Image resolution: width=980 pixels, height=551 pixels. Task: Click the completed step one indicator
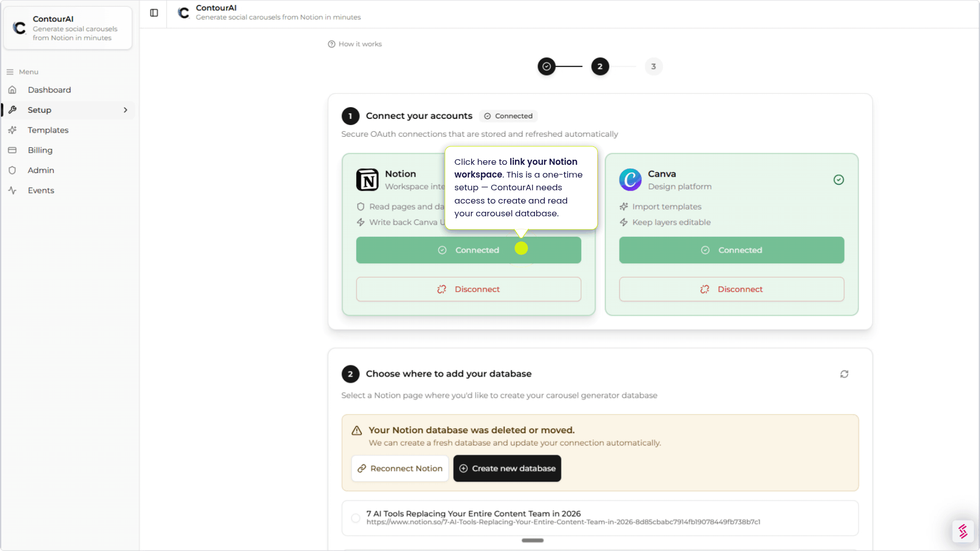[546, 66]
